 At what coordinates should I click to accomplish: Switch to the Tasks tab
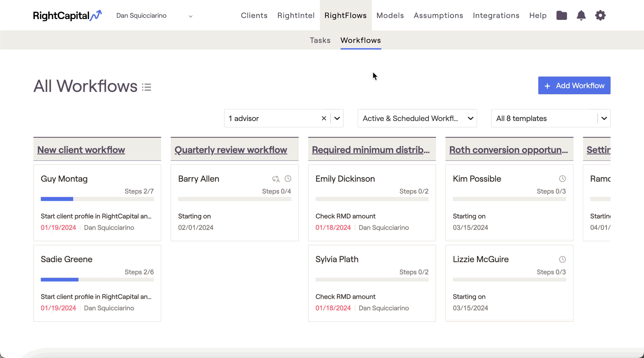point(320,40)
